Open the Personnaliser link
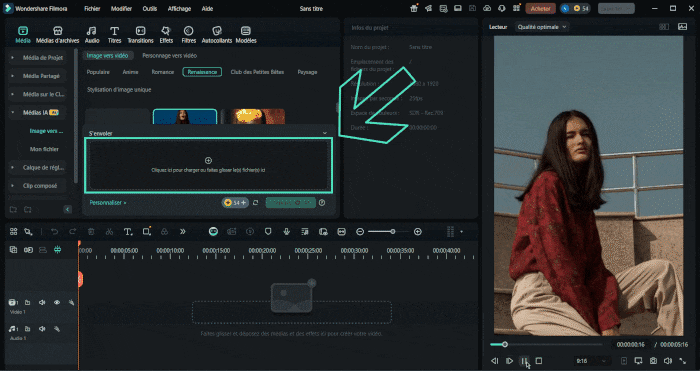Screen dimensions: 700x371 click(108, 203)
